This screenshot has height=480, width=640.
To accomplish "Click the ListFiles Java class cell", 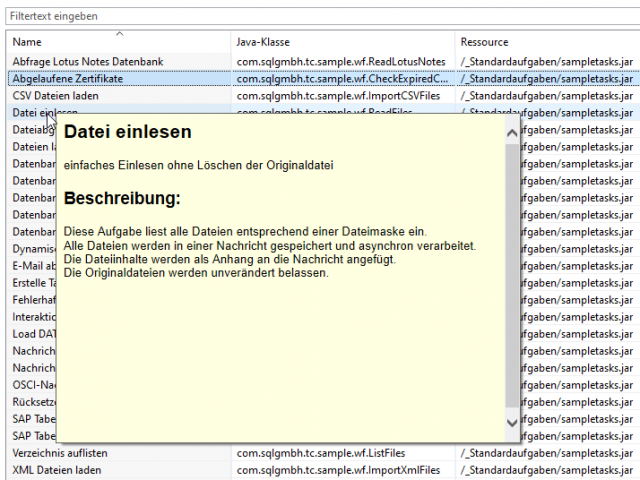I will [x=321, y=453].
